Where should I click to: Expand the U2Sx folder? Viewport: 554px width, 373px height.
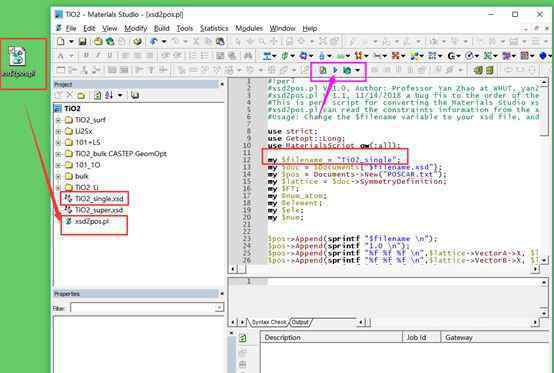pos(58,131)
